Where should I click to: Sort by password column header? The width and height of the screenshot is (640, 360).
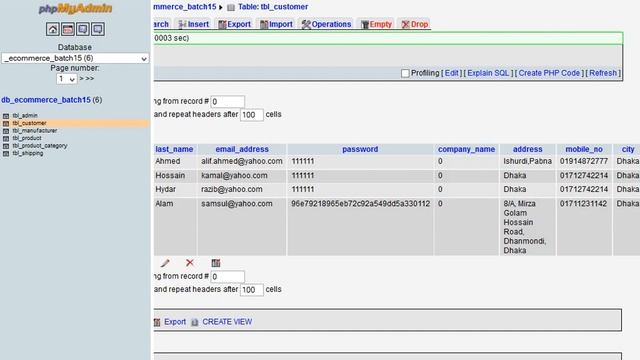[x=360, y=149]
